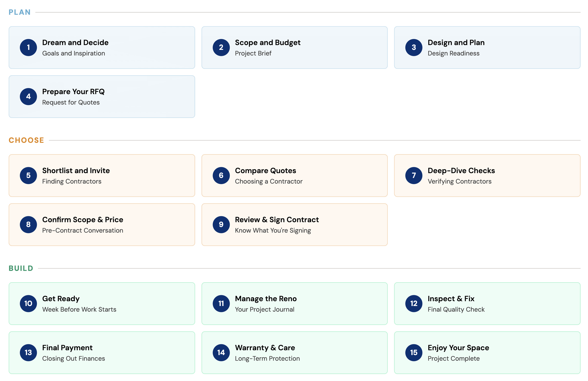Click the number 1 step badge
The height and width of the screenshot is (381, 588).
point(28,48)
